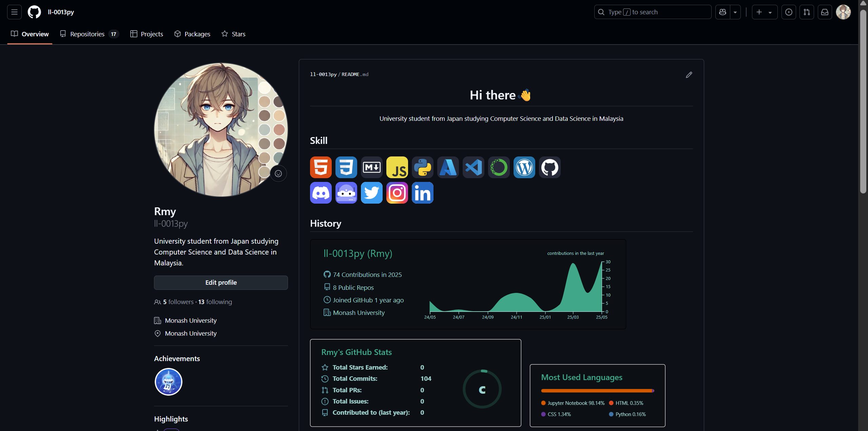The image size is (868, 431).
Task: Click README.md in the README path
Action: pyautogui.click(x=355, y=74)
